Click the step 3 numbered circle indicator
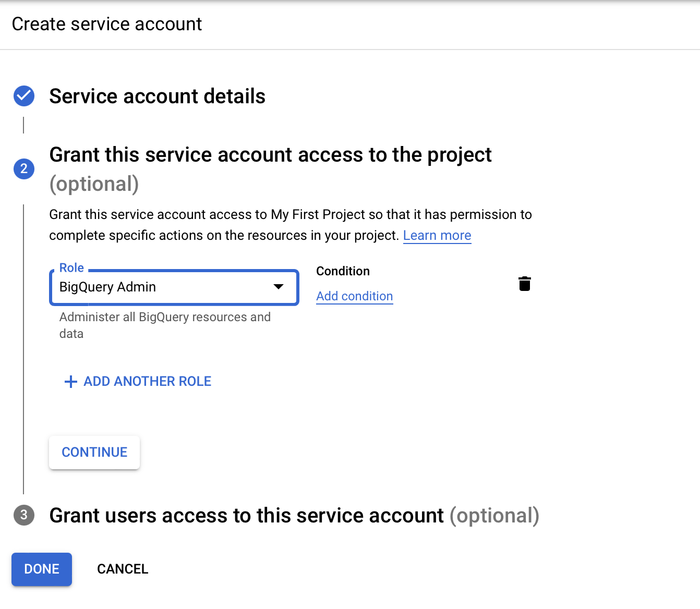 pos(23,516)
